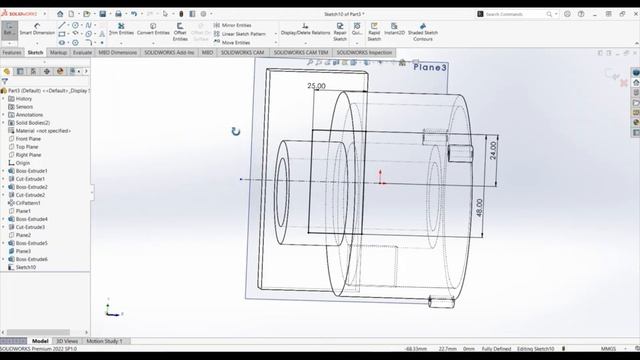Click the Repair Sketch tool
640x360 pixels.
point(340,32)
